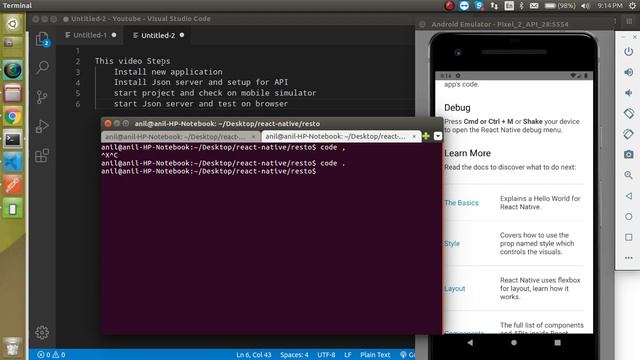Open the Run and Debug icon

pos(42,127)
